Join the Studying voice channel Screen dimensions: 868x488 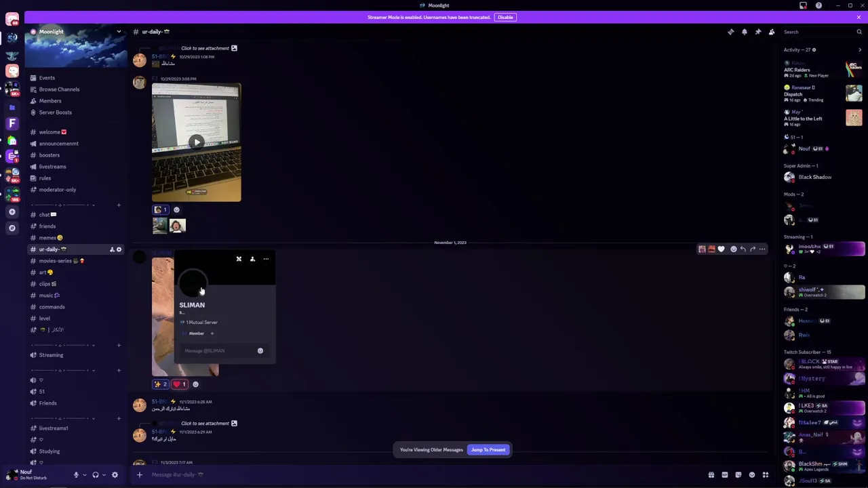click(49, 451)
